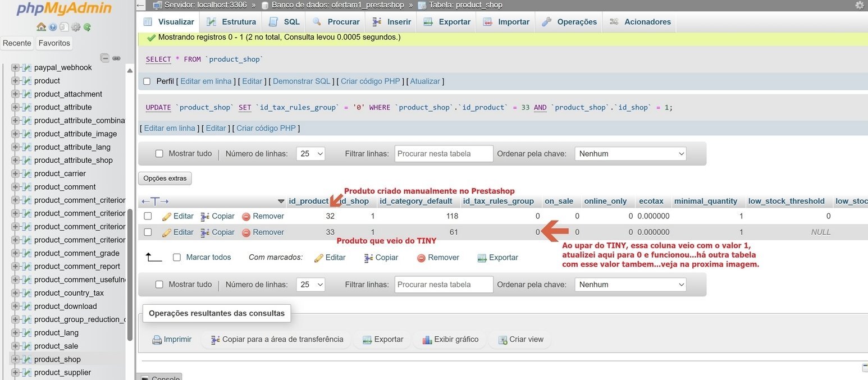
Task: Enable top Mostrar tudo checkbox
Action: pos(159,153)
